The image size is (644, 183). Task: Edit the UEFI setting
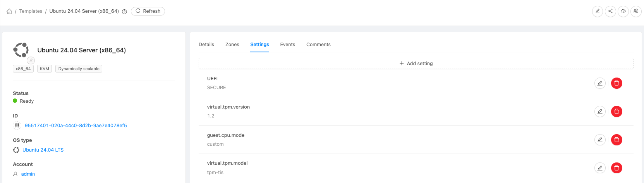click(600, 83)
